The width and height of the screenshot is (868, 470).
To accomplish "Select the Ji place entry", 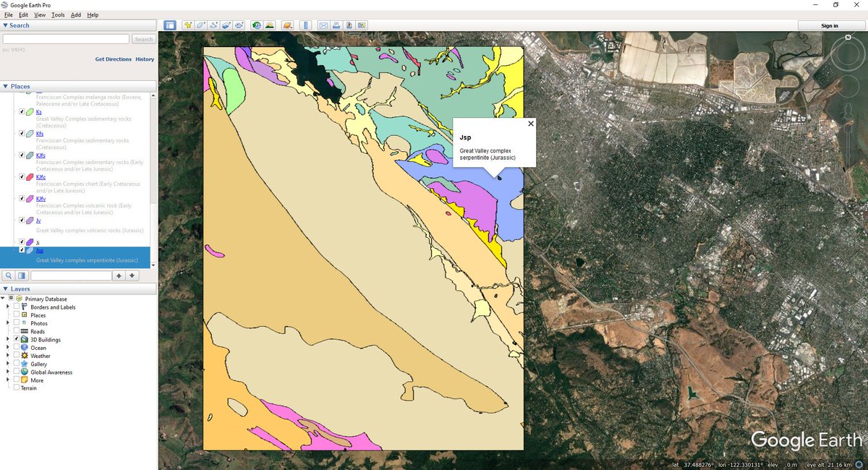I will 38,242.
